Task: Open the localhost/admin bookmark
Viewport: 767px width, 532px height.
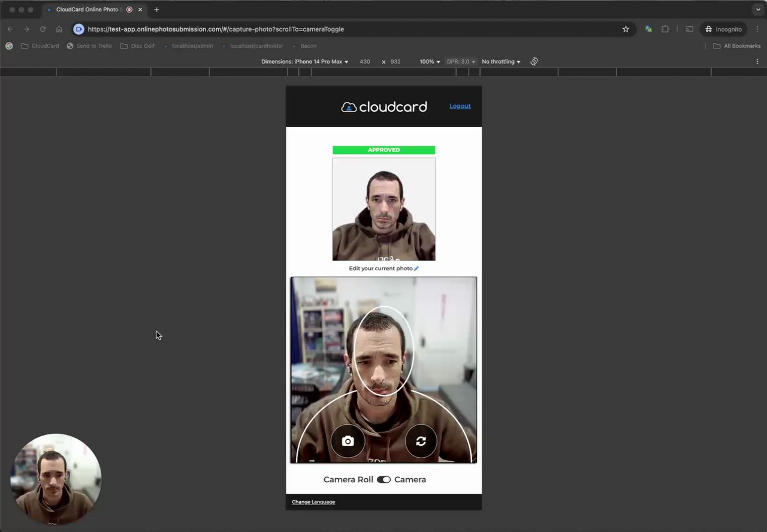Action: (x=188, y=46)
